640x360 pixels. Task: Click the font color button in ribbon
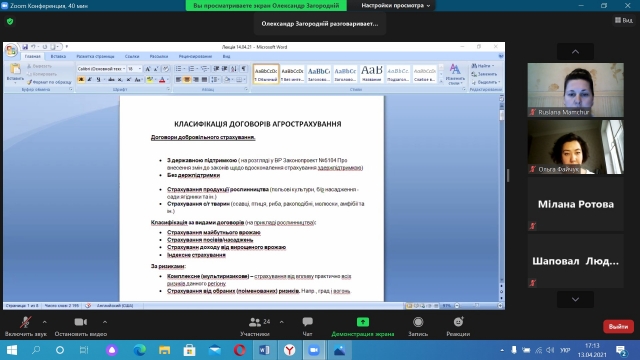[162, 80]
